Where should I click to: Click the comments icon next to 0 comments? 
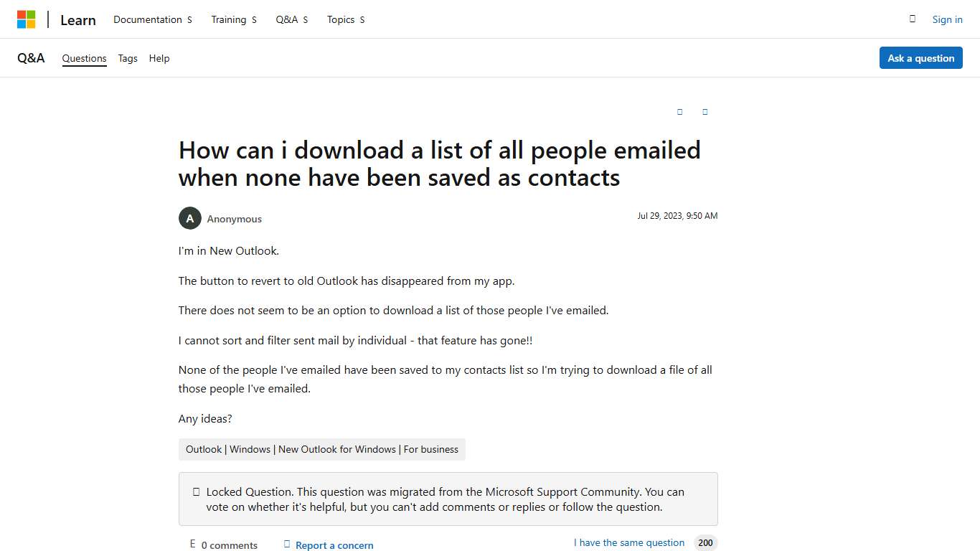pos(192,544)
